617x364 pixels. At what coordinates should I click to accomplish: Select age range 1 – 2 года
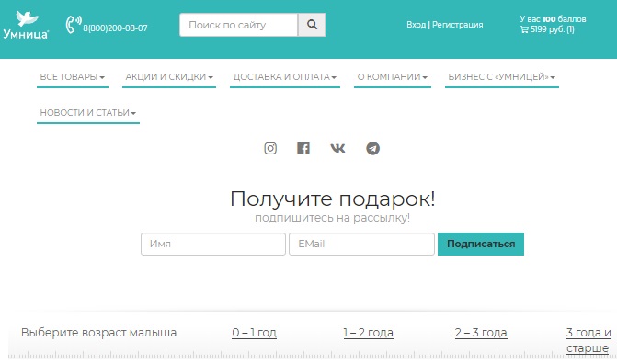pos(369,333)
